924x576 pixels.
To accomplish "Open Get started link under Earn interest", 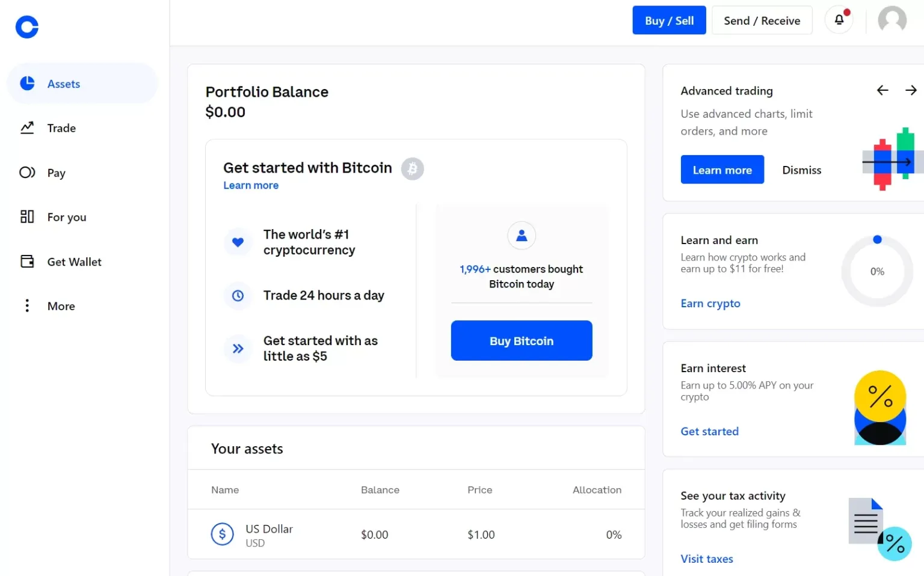I will pyautogui.click(x=709, y=431).
